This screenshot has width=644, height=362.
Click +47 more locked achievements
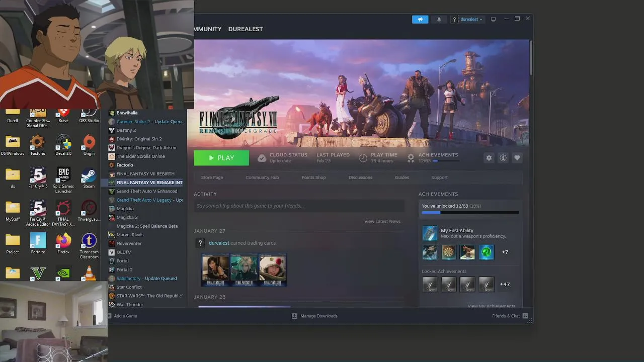pos(505,284)
